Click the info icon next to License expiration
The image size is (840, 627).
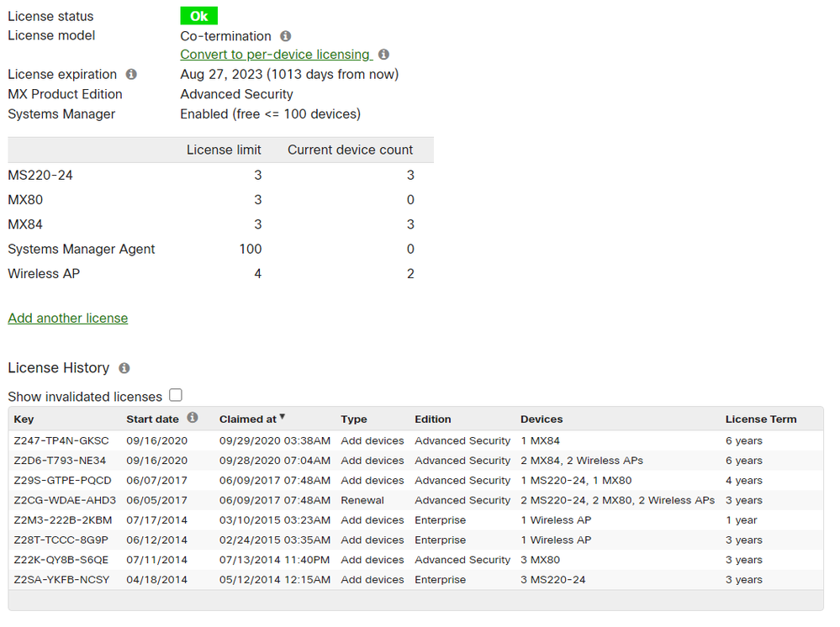point(131,75)
